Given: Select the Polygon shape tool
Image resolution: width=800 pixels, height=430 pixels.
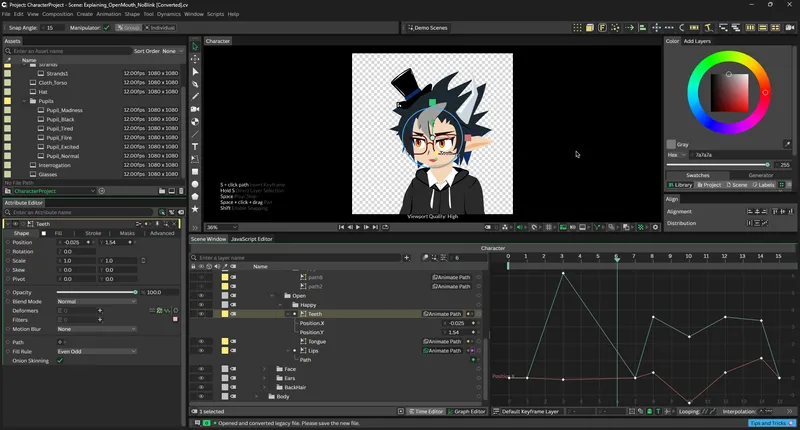Looking at the screenshot, I should tap(195, 196).
